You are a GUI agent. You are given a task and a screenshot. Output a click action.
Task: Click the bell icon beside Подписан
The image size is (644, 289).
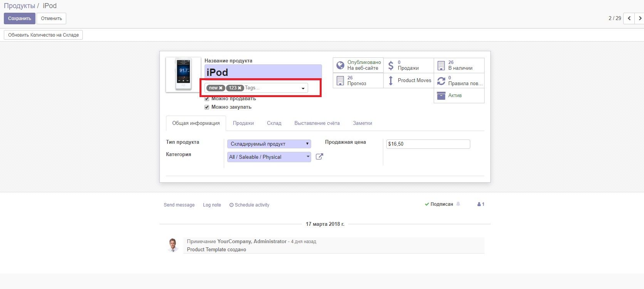(458, 204)
